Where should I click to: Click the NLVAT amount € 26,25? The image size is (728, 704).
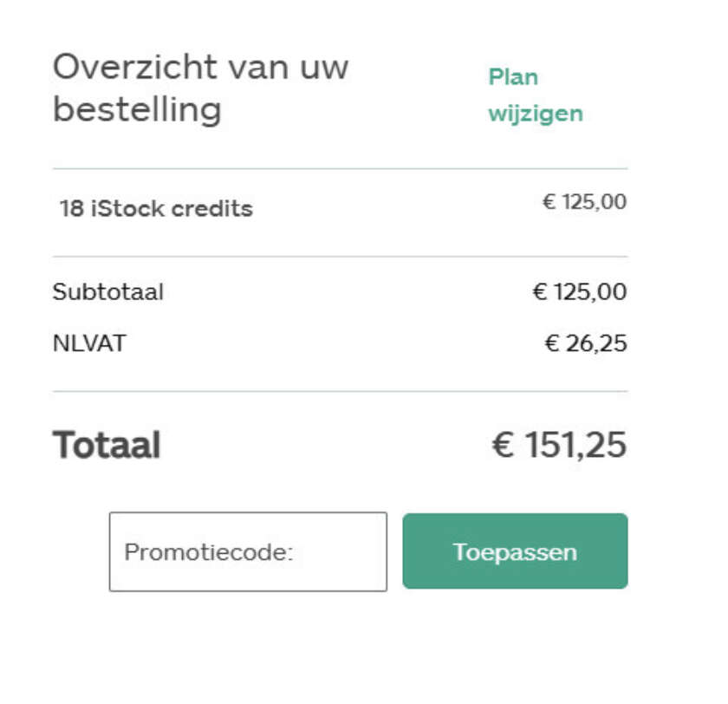[585, 344]
